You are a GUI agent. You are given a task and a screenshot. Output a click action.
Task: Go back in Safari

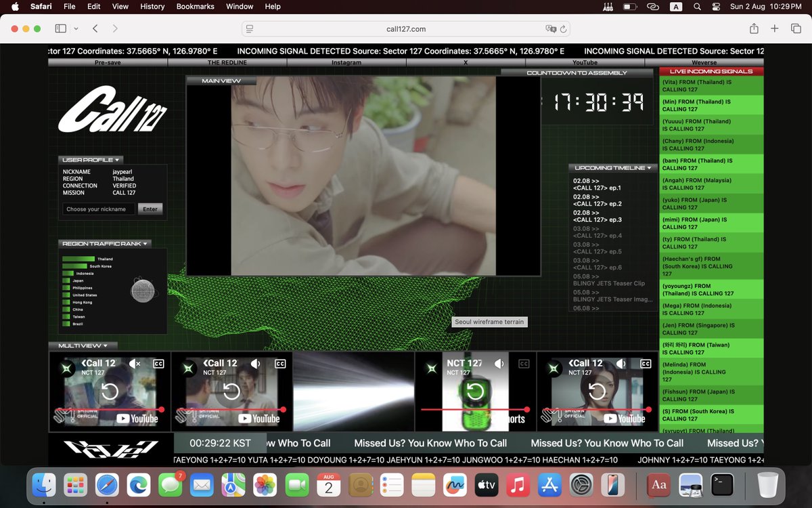point(95,28)
